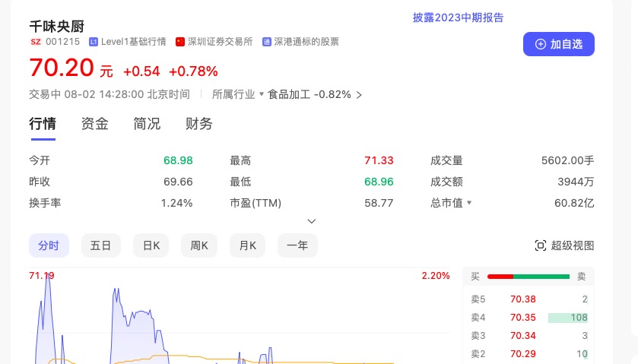Viewport: 638px width, 364px height.
Task: Switch chart to 周K view
Action: point(199,245)
